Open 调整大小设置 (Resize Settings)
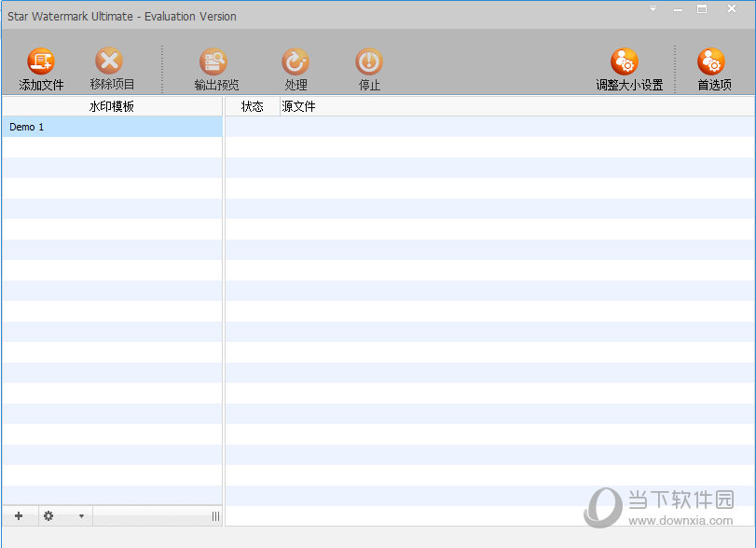The height and width of the screenshot is (548, 756). tap(628, 69)
